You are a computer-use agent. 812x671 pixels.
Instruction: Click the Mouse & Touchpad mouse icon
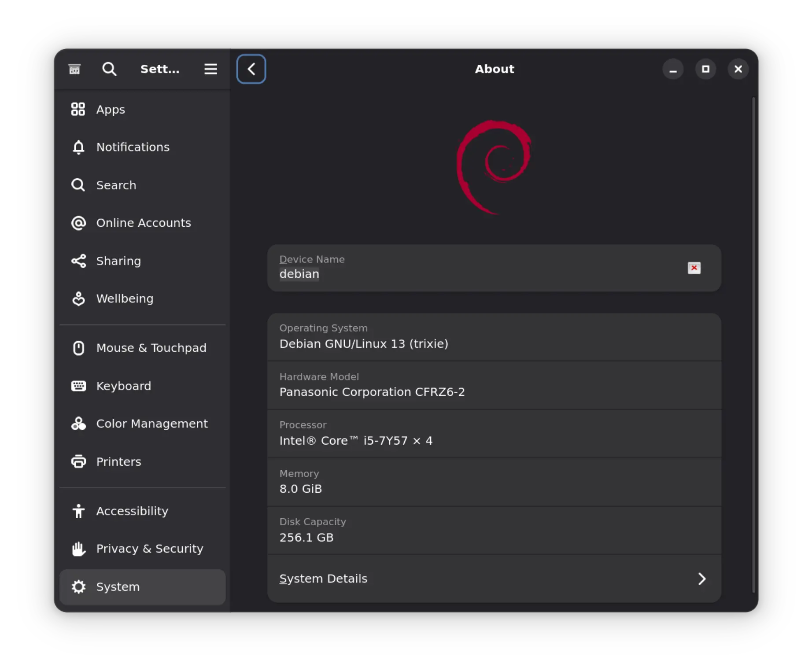(x=78, y=348)
